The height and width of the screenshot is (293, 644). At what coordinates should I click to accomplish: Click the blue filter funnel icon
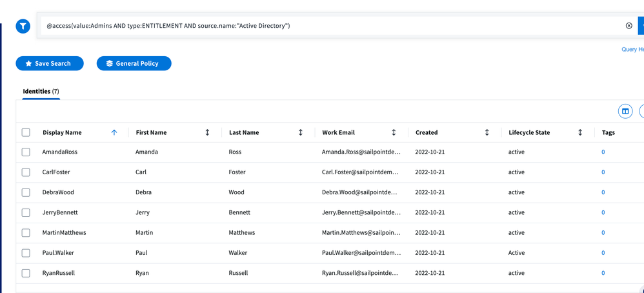[x=23, y=26]
